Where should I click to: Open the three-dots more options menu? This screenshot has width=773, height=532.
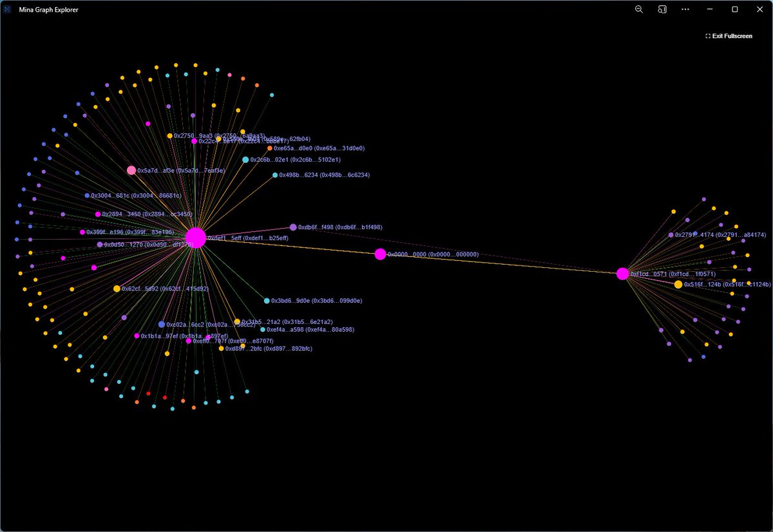pyautogui.click(x=685, y=10)
